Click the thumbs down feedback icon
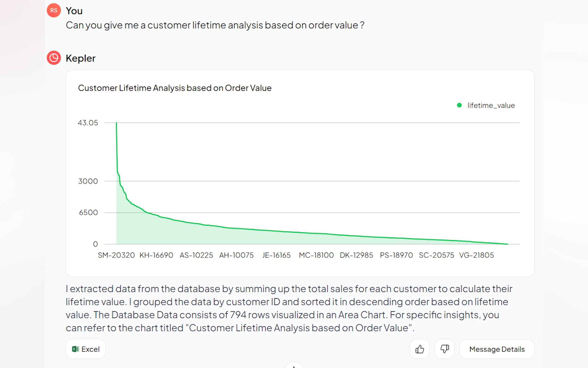588x368 pixels. [444, 349]
